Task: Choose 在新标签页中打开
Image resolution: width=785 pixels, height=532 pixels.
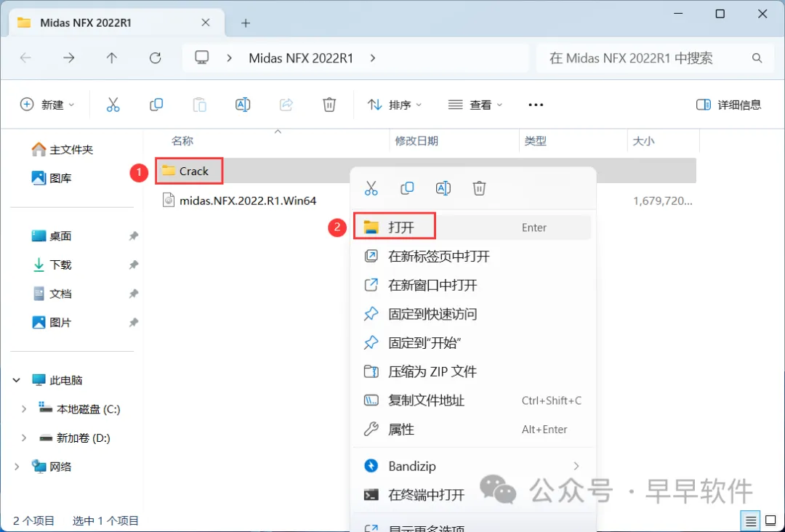Action: tap(472, 257)
